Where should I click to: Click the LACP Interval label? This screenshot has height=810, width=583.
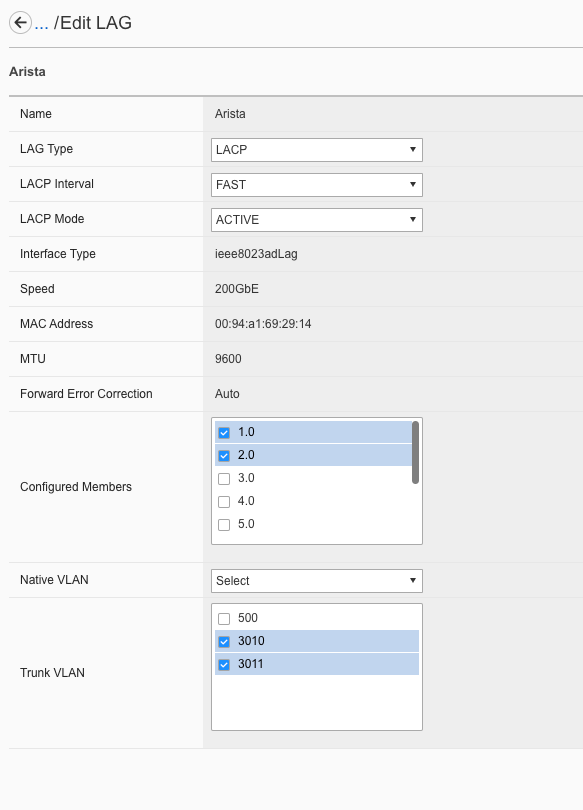57,184
